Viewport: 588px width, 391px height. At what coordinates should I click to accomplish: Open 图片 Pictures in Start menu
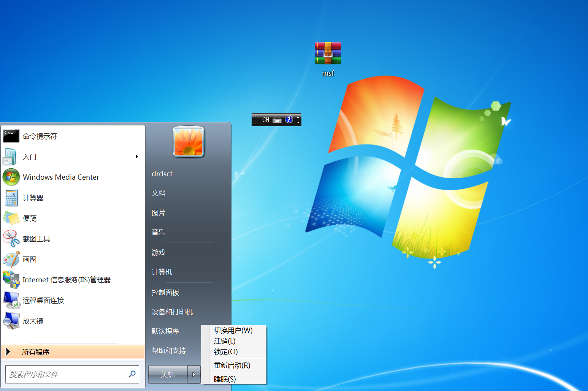[x=158, y=213]
